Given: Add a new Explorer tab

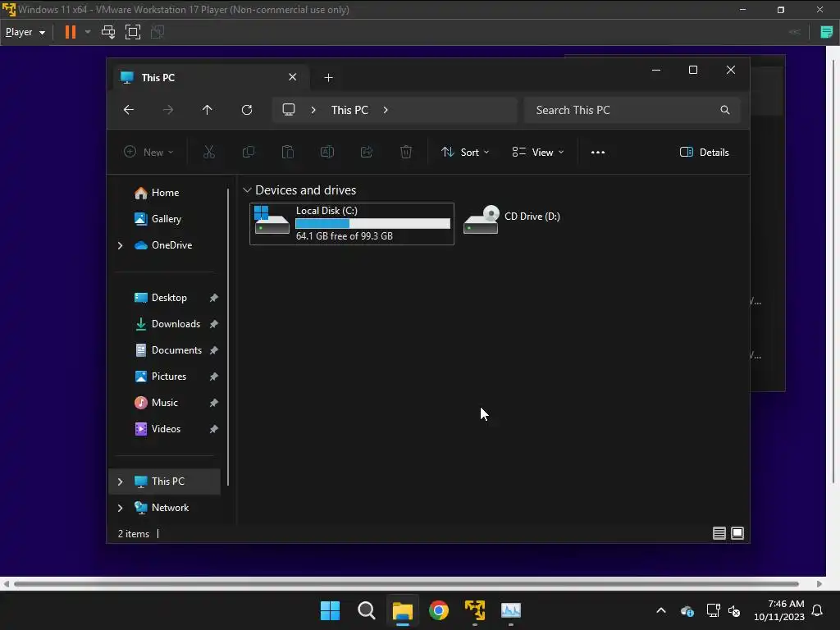Looking at the screenshot, I should coord(328,78).
